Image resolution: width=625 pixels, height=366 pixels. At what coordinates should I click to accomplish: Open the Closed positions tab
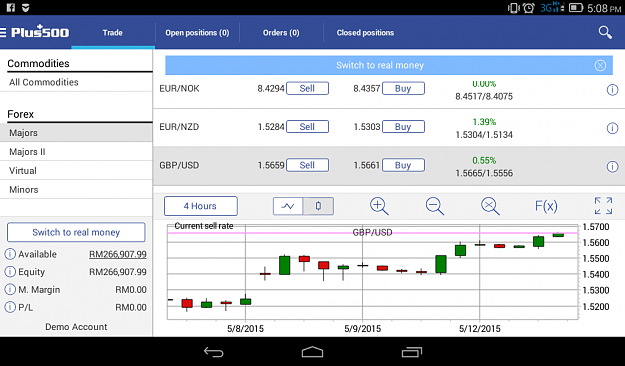point(365,33)
